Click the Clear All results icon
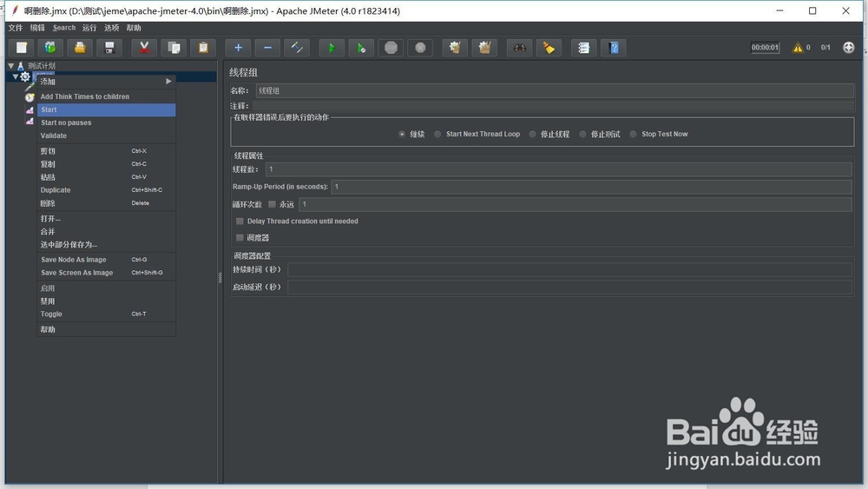The image size is (868, 489). pyautogui.click(x=484, y=48)
